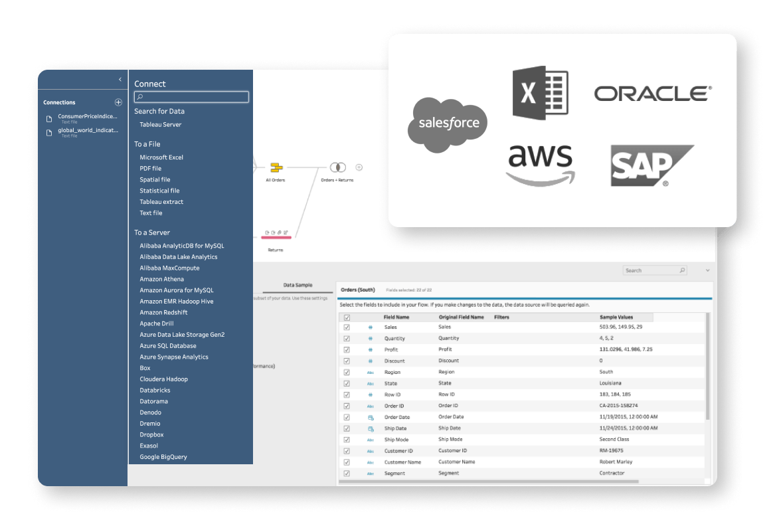Click the Connect pane search field
Screen dimensions: 777x532
pos(191,97)
